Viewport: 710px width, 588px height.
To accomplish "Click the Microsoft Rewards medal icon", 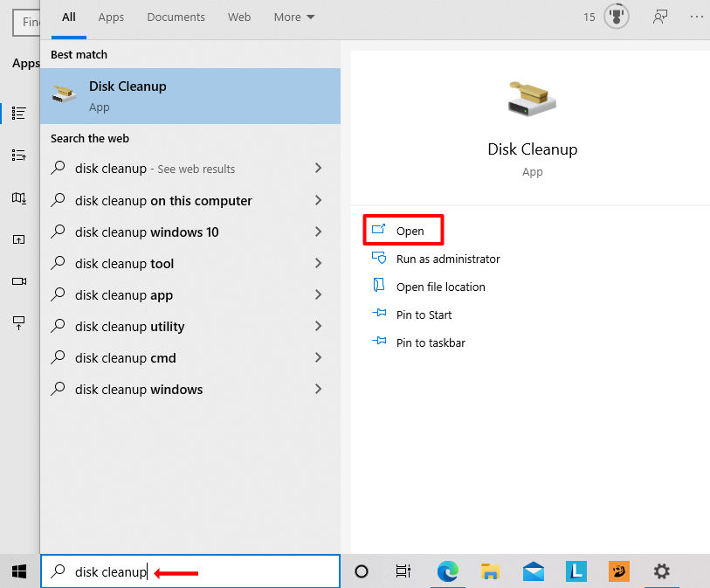I will [616, 16].
